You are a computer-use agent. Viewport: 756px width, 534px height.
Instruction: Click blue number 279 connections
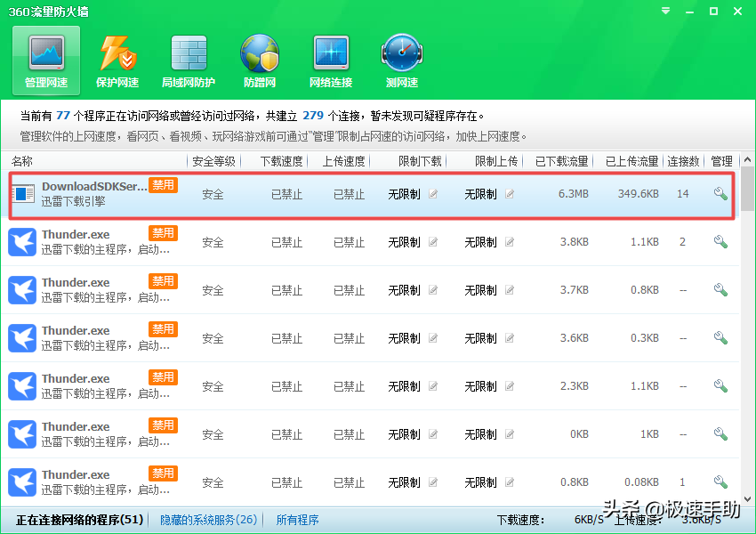(313, 116)
